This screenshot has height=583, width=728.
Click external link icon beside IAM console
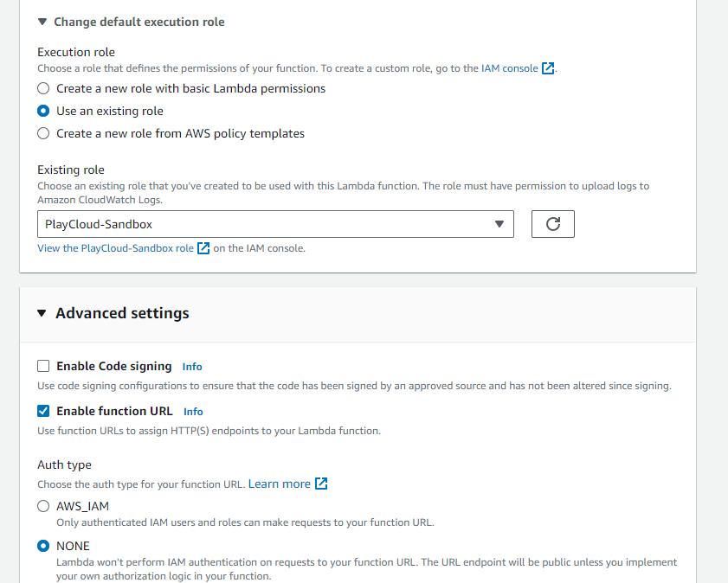(x=548, y=68)
